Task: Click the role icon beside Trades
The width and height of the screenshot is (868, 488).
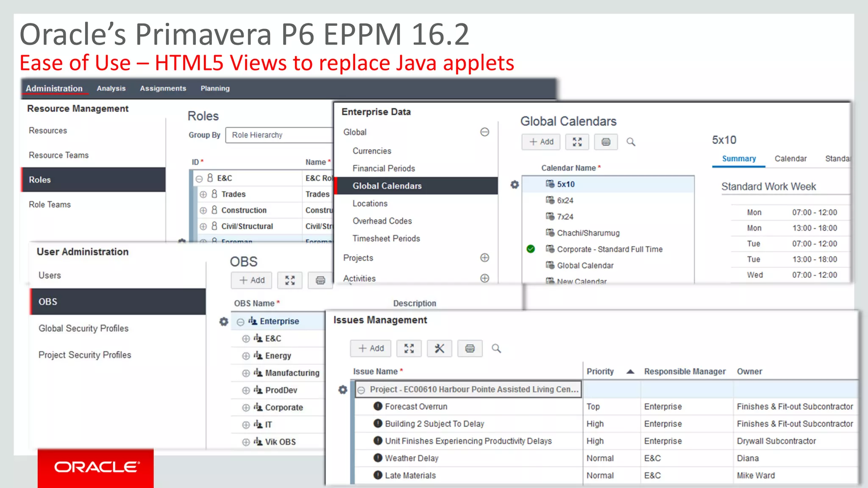Action: 214,194
